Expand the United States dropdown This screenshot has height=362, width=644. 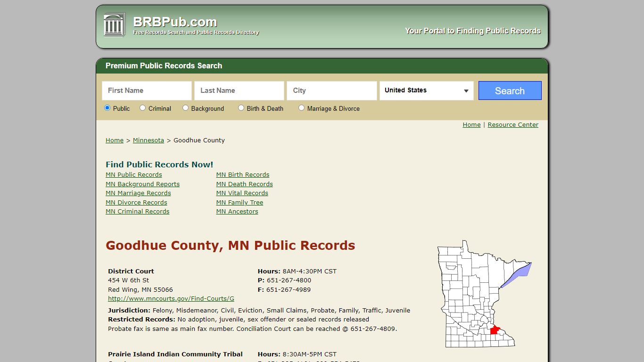(426, 90)
